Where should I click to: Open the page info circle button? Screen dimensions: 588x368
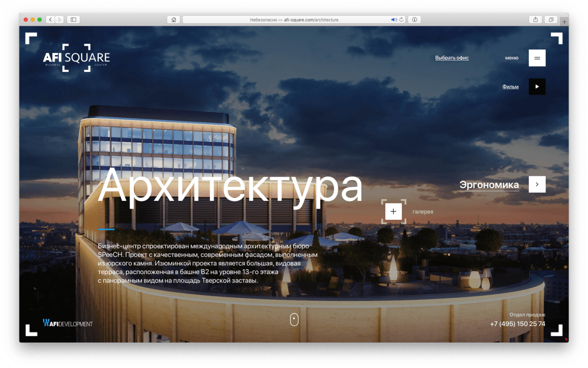[414, 20]
